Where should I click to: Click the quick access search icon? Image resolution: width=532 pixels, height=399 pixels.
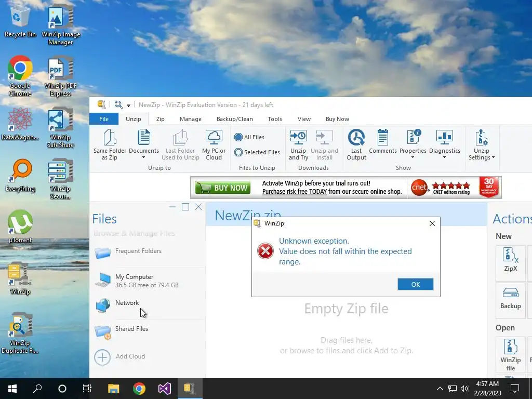pos(118,105)
